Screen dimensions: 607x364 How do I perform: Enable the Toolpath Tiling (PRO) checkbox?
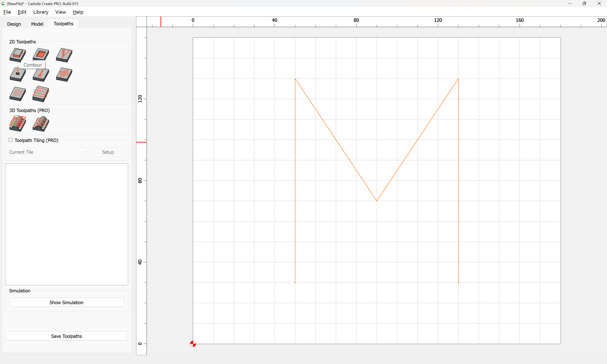(x=11, y=140)
